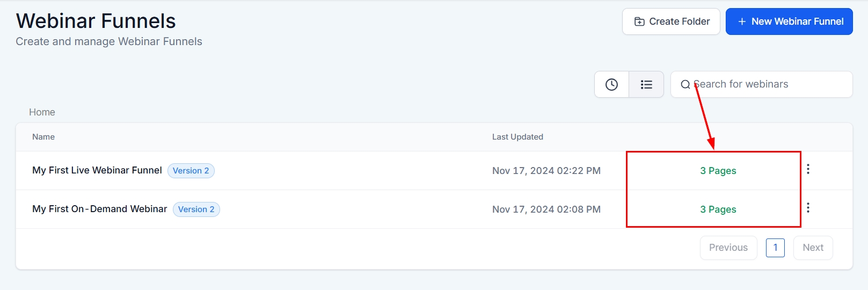
Task: Open My First Live Webinar Funnel
Action: (x=97, y=170)
